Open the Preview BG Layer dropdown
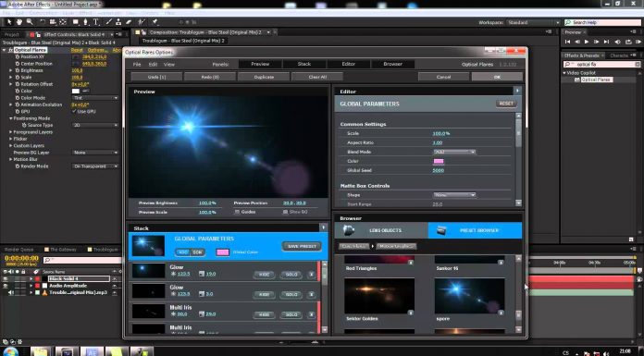The width and height of the screenshot is (644, 356). (x=95, y=153)
